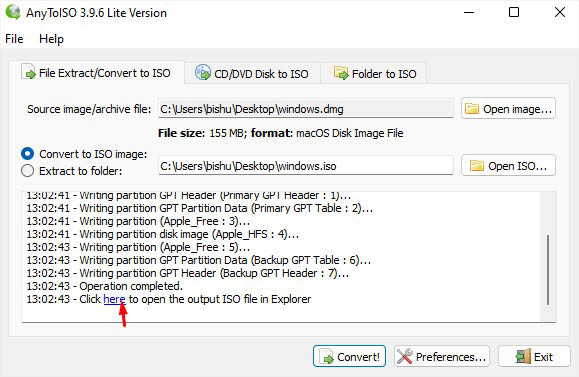Click the Convert! button
Viewport: 579px width, 377px height.
tap(349, 357)
